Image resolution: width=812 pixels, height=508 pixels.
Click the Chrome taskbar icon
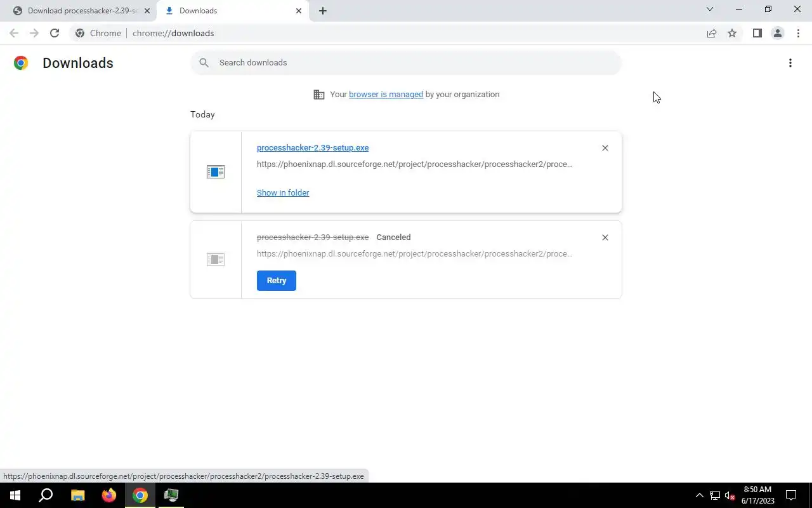(x=140, y=495)
